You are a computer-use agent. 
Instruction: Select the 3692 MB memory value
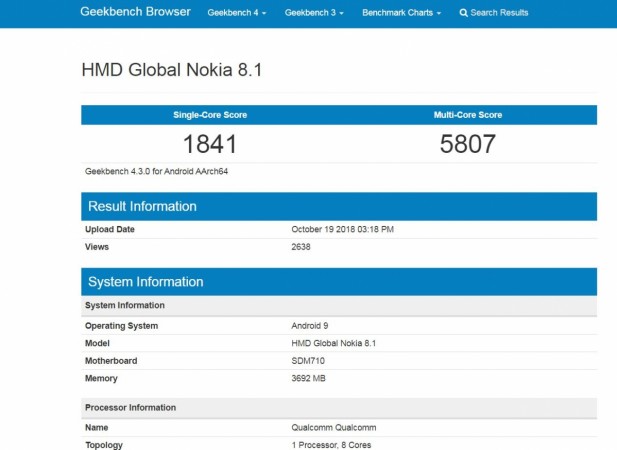pyautogui.click(x=308, y=378)
